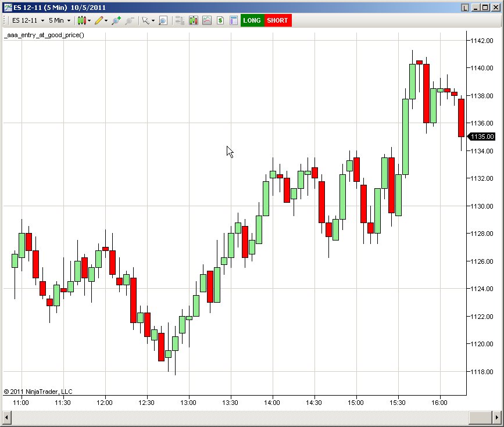
Task: Click the horizontal scrollbar thumb
Action: (x=481, y=418)
